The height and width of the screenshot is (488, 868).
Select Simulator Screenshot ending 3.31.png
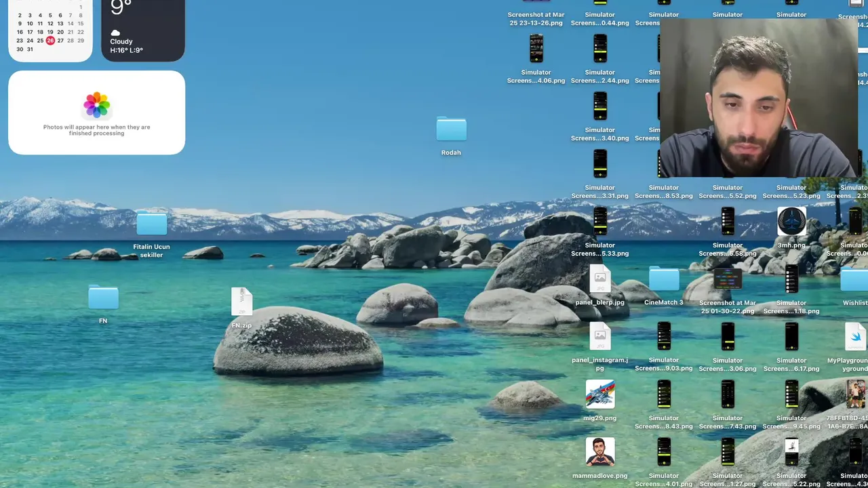[600, 164]
